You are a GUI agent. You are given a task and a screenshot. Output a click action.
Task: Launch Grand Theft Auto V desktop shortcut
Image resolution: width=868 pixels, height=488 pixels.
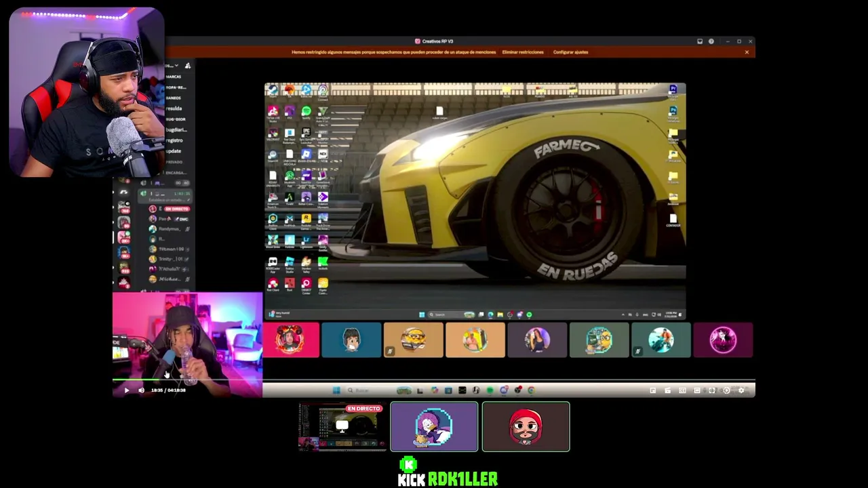(323, 113)
